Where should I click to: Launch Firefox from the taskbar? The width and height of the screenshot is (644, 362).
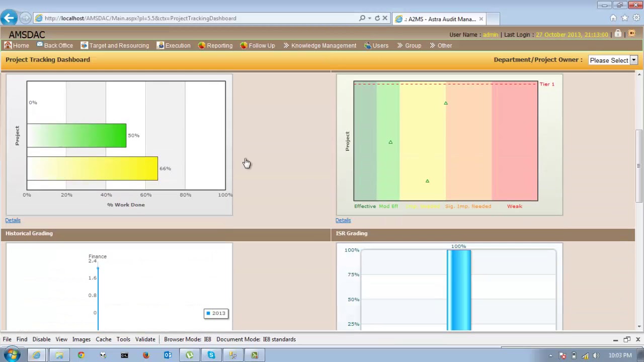coord(146,355)
